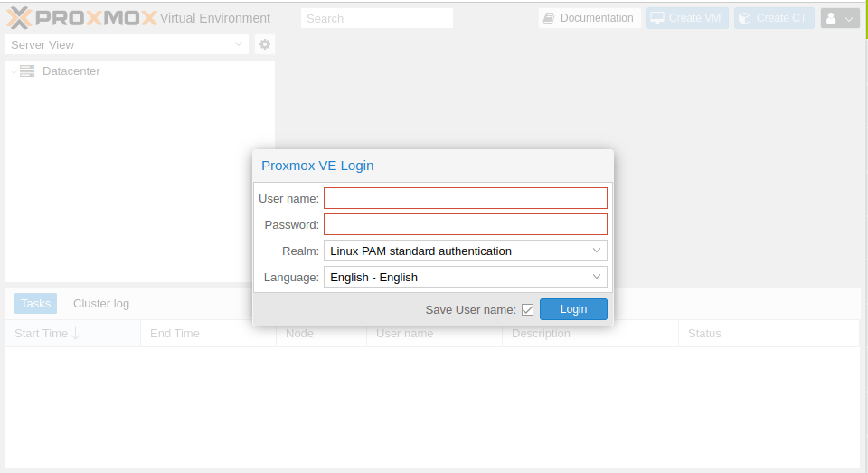Open the Documentation button
This screenshot has width=868, height=473.
(590, 18)
